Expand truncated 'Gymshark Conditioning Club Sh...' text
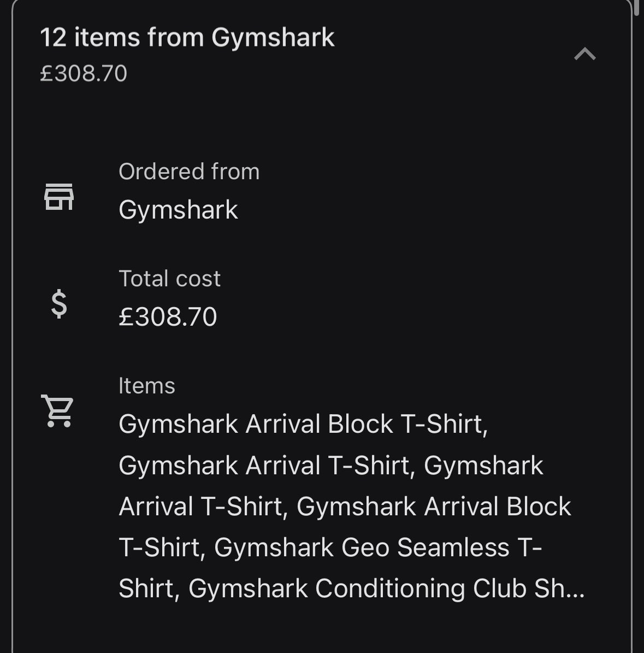This screenshot has height=653, width=644. [x=386, y=589]
